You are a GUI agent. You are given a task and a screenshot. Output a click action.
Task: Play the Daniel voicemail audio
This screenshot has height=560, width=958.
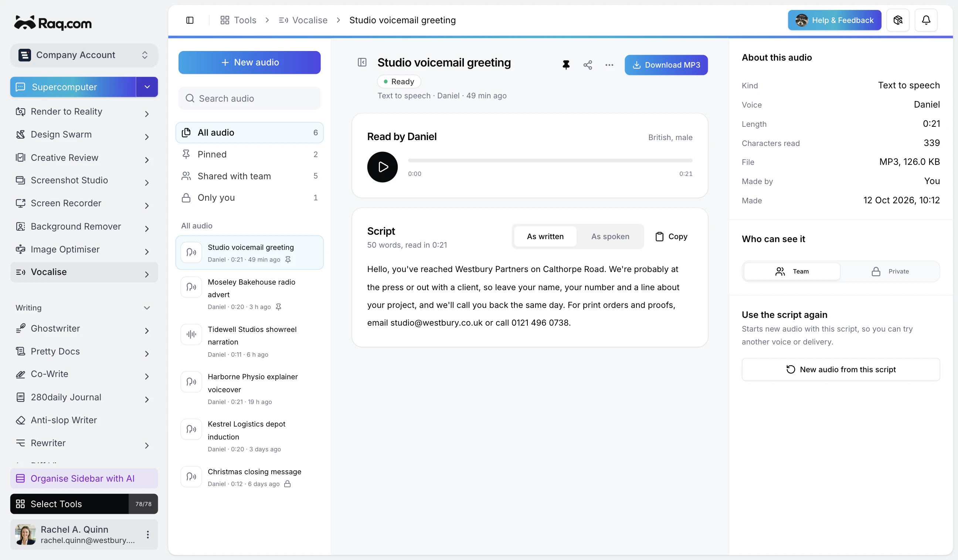[x=382, y=167]
